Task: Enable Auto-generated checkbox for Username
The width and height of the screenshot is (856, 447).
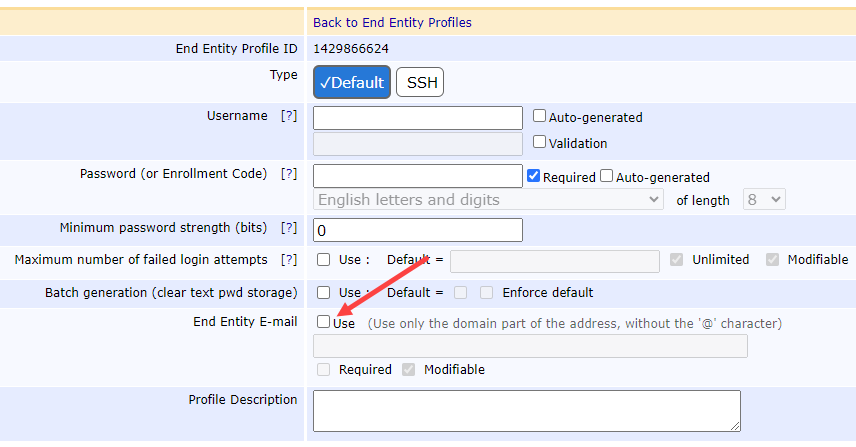Action: click(540, 117)
